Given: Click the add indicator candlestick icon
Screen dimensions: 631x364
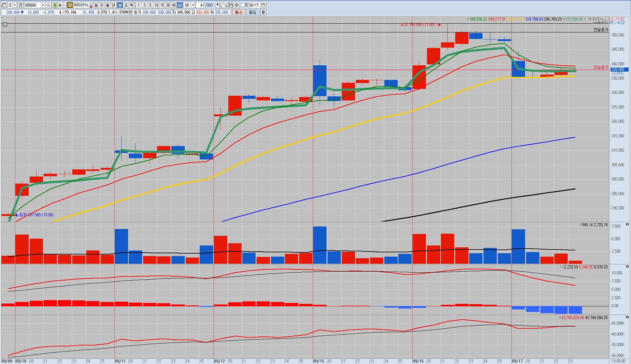Looking at the screenshot, I should click(x=219, y=5).
